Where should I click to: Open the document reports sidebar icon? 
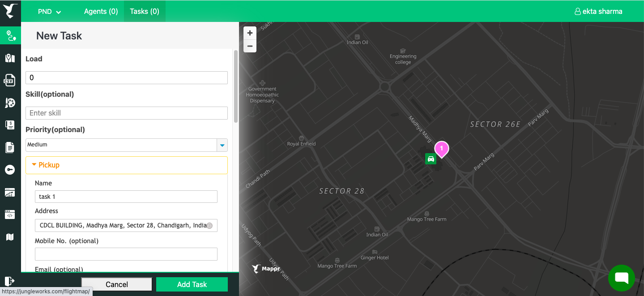(10, 147)
